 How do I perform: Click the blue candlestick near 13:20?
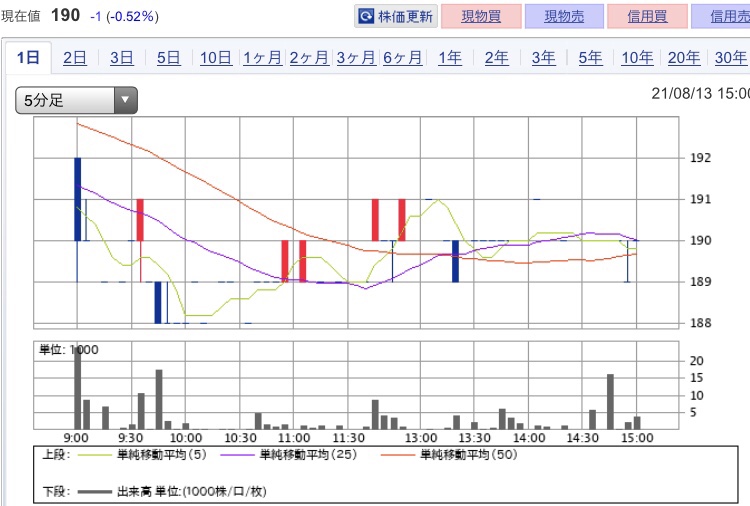pyautogui.click(x=455, y=261)
